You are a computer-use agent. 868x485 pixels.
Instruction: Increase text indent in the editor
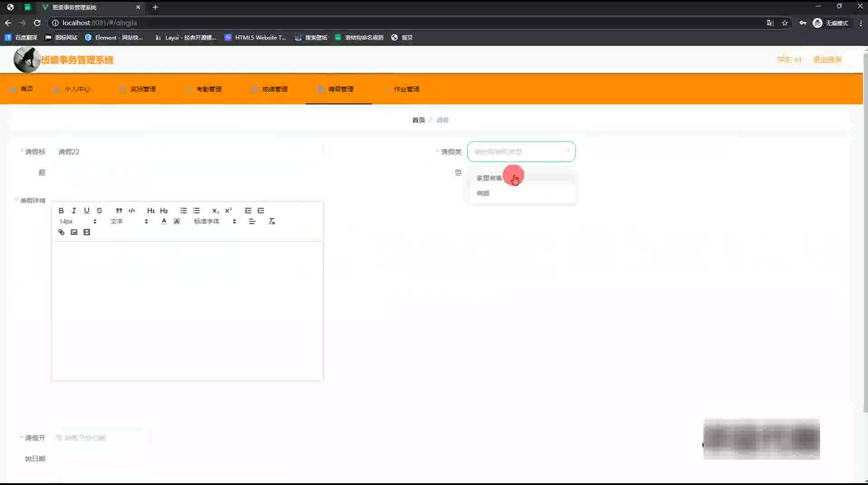click(x=261, y=210)
